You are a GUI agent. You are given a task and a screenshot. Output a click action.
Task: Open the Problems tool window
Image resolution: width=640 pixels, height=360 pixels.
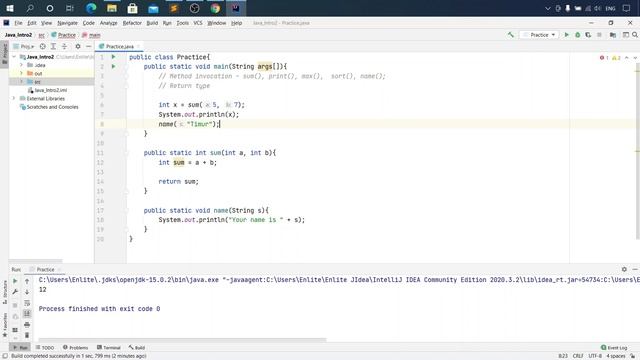(76, 347)
